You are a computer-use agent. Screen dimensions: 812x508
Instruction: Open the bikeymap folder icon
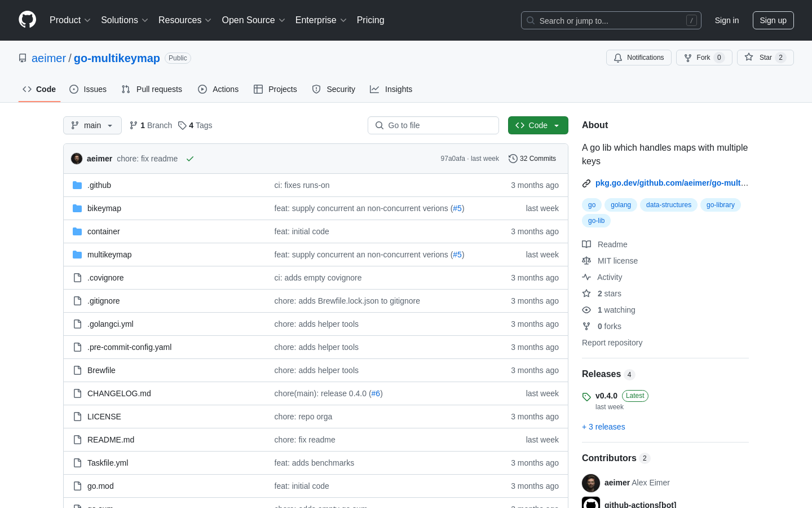pyautogui.click(x=77, y=208)
